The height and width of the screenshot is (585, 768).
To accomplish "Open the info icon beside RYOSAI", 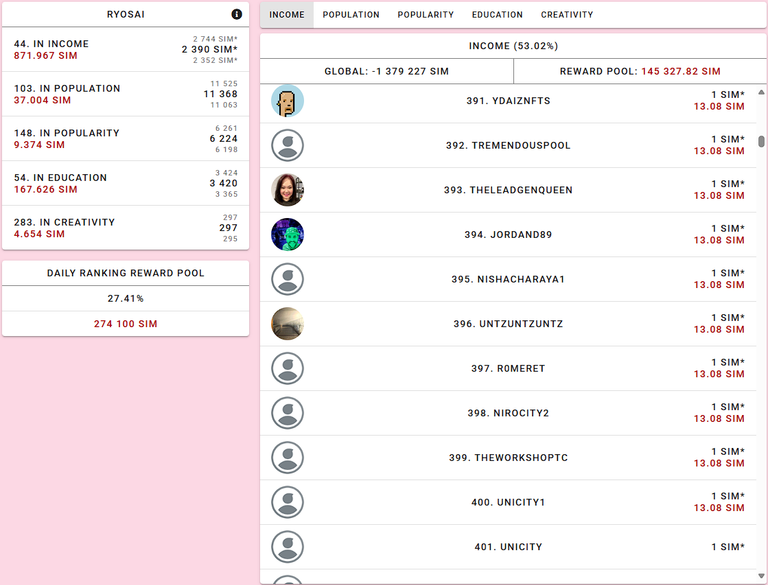I will point(237,14).
